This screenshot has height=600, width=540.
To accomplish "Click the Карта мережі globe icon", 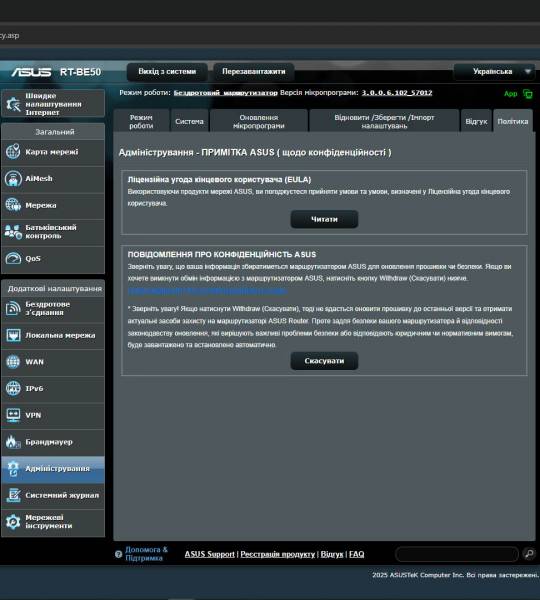I will [13, 152].
